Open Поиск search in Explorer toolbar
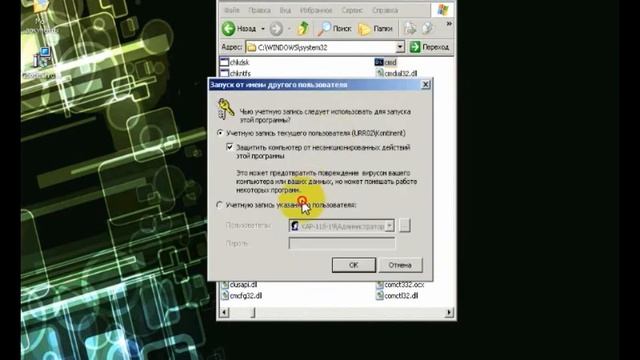This screenshot has width=640, height=360. (334, 29)
